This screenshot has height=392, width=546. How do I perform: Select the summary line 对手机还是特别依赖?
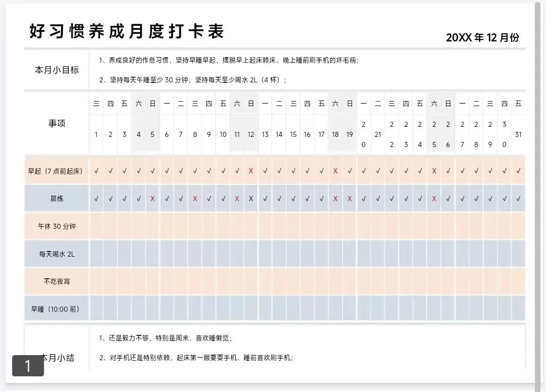point(196,358)
